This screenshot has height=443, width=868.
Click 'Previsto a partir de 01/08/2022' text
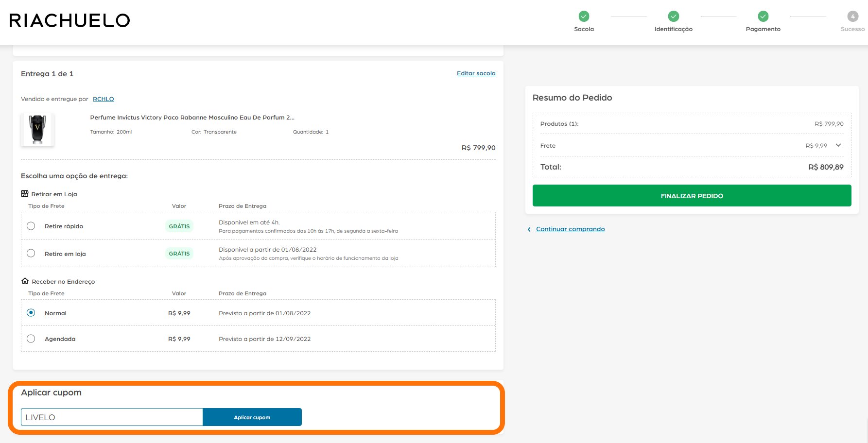(x=265, y=313)
